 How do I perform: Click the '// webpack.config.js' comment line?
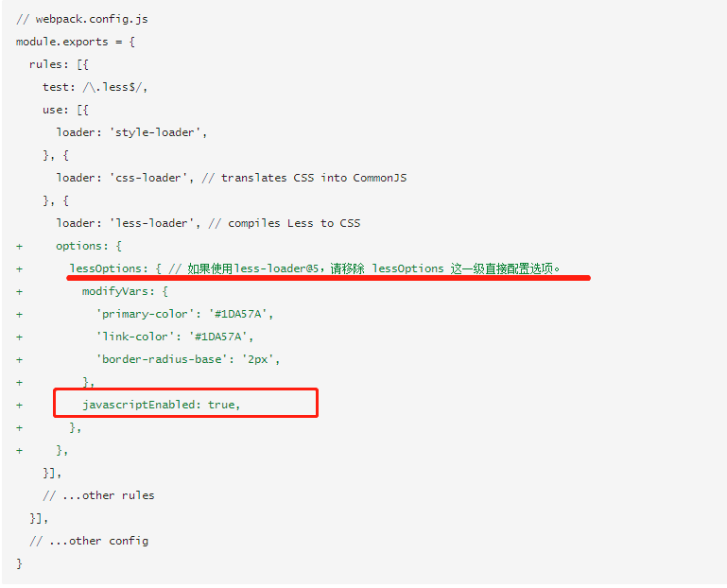pos(82,19)
